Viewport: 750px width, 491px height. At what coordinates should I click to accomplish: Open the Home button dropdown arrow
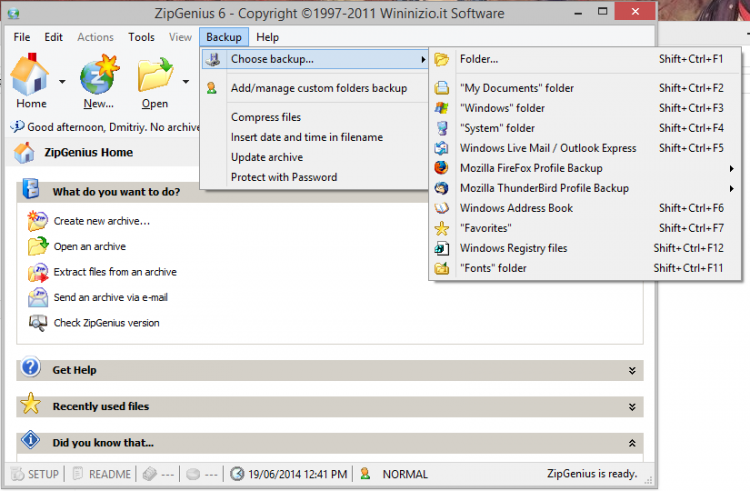tap(62, 82)
